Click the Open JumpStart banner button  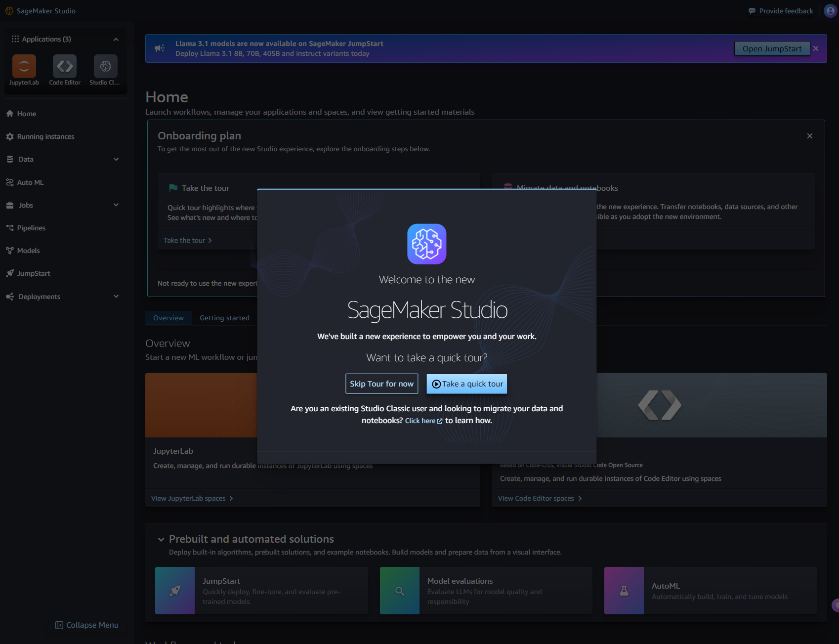click(772, 48)
